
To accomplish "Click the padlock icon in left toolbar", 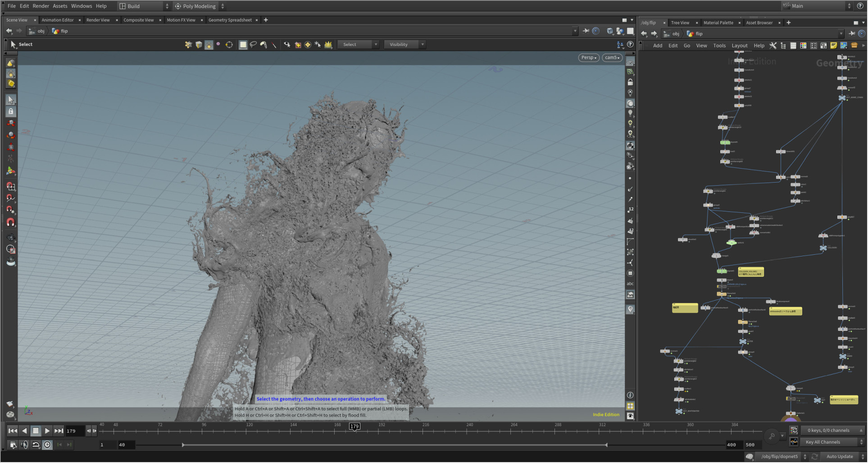I will tap(11, 111).
